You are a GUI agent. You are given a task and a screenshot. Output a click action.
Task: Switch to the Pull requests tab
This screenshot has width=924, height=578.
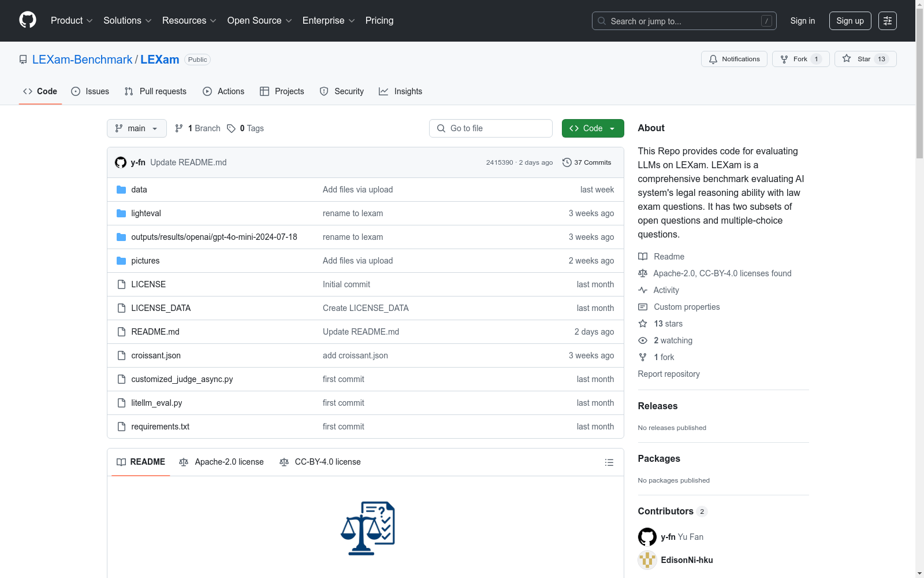coord(155,91)
